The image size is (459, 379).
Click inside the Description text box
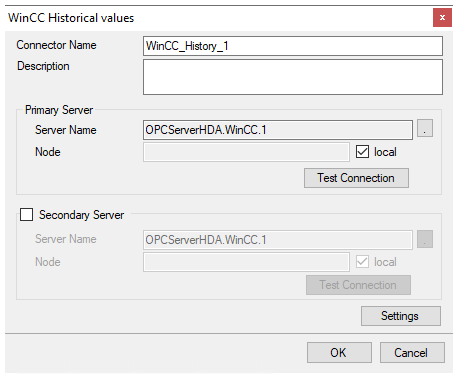click(x=293, y=77)
